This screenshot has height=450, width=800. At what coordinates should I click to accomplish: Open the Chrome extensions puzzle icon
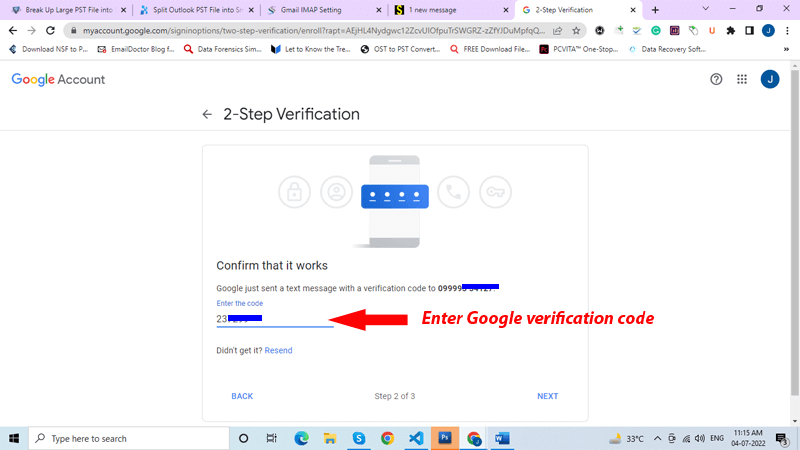tap(731, 31)
